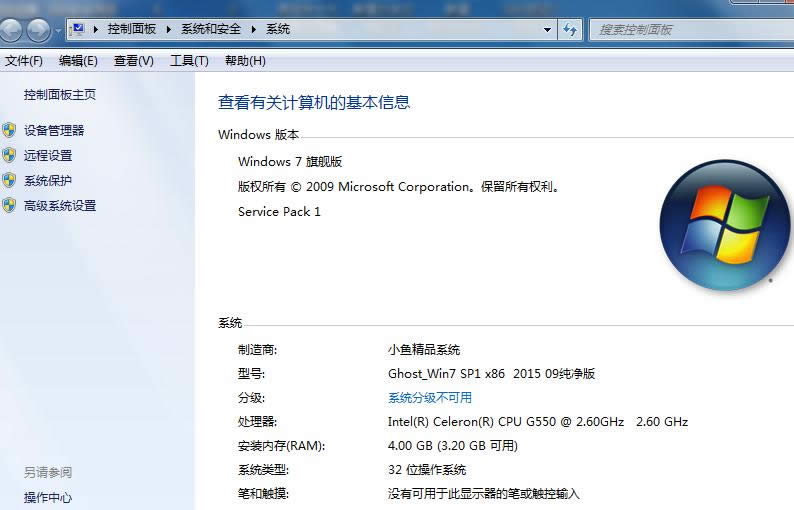Open the 文件(F) menu
The width and height of the screenshot is (794, 510).
coord(24,61)
